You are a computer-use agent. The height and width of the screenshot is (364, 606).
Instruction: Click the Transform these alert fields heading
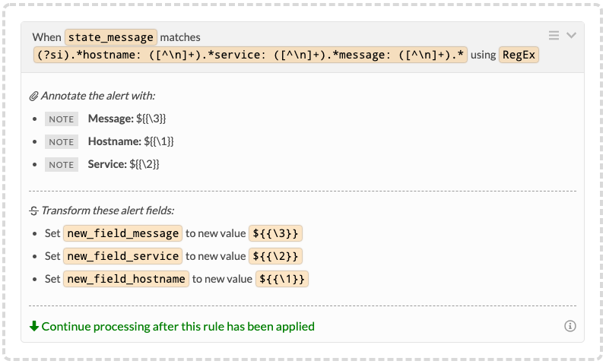[x=107, y=210]
